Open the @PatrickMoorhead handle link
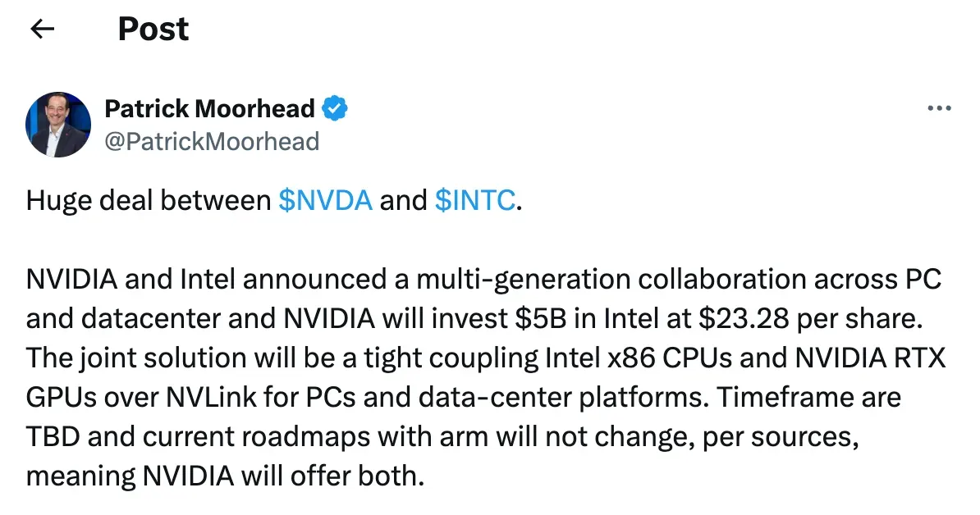The image size is (980, 515). 212,142
